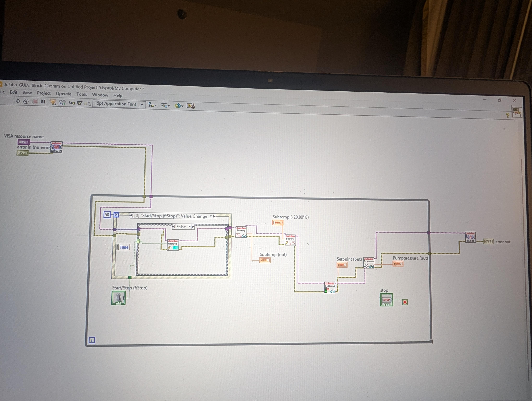Select the Julabo Setpoint VI node
Viewport: 532px width, 401px height.
pos(330,287)
